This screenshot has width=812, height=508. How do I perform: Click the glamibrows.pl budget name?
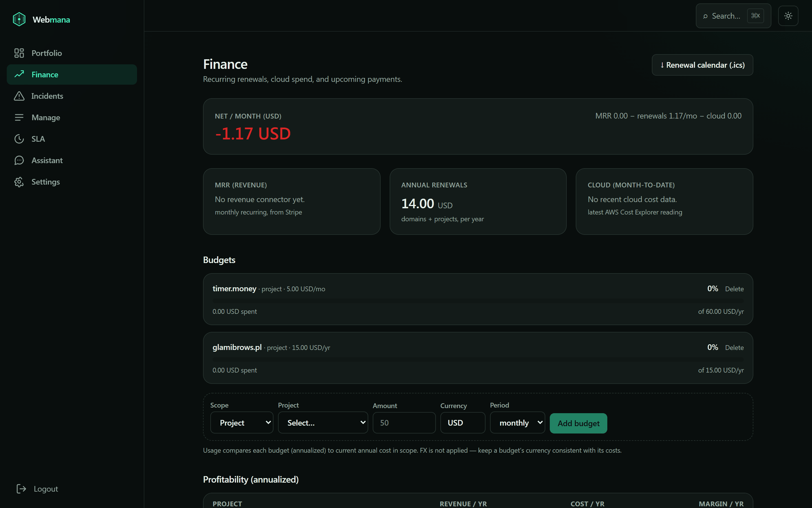pyautogui.click(x=237, y=347)
